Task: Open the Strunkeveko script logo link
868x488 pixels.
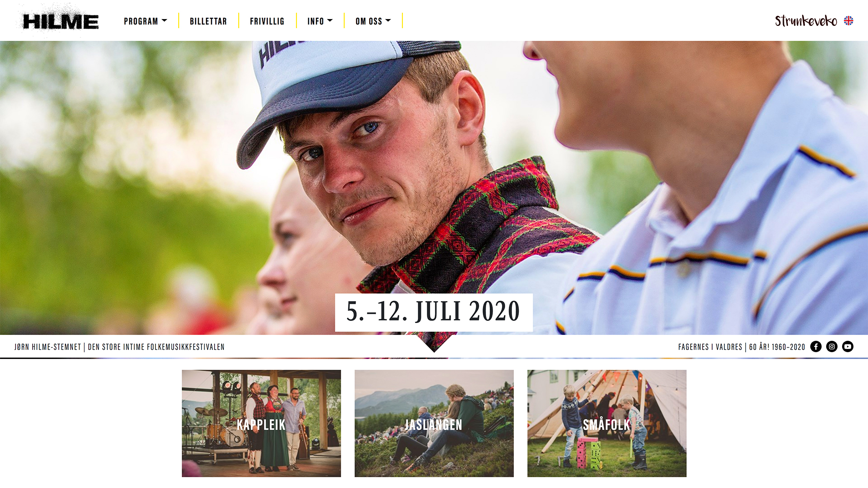Action: click(806, 21)
